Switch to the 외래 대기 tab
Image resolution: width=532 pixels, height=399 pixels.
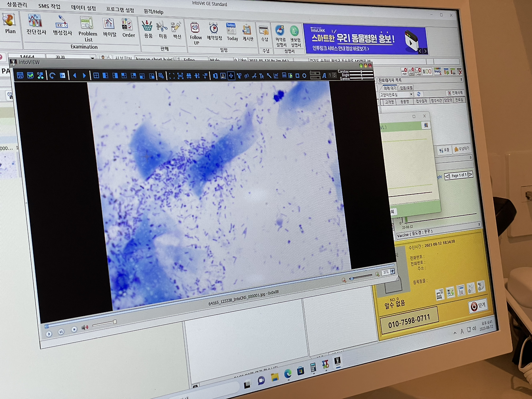389,88
